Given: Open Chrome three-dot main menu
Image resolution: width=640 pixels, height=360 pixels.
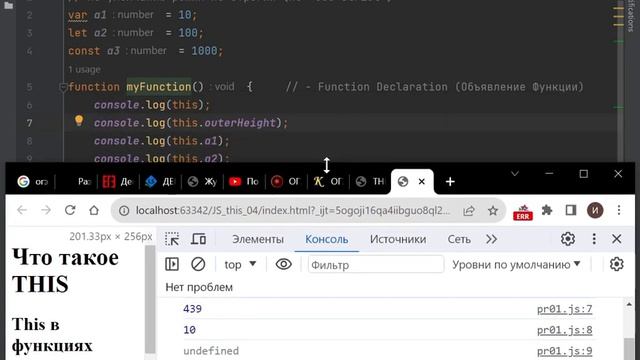Looking at the screenshot, I should [619, 210].
